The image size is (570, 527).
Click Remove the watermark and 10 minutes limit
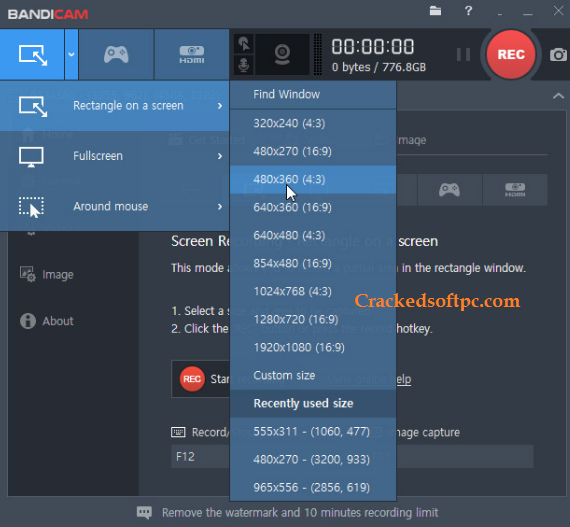[300, 512]
